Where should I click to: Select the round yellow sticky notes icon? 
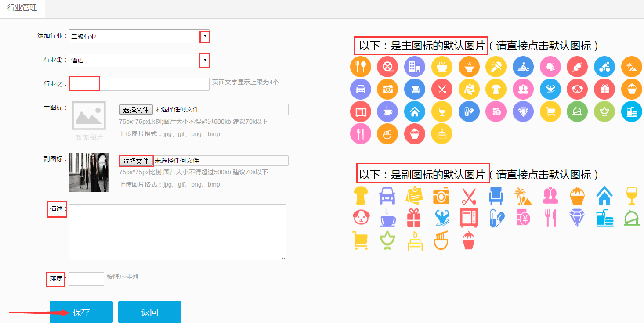point(469,89)
